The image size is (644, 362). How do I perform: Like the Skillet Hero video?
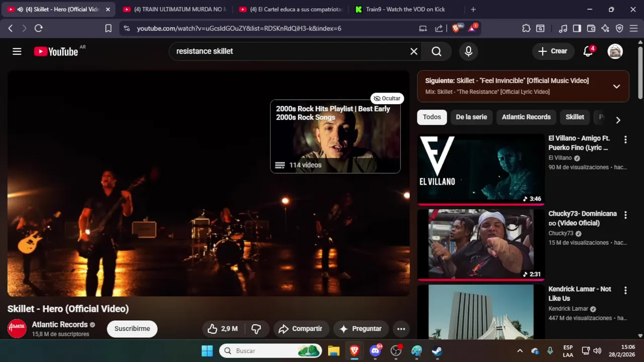pos(222,329)
